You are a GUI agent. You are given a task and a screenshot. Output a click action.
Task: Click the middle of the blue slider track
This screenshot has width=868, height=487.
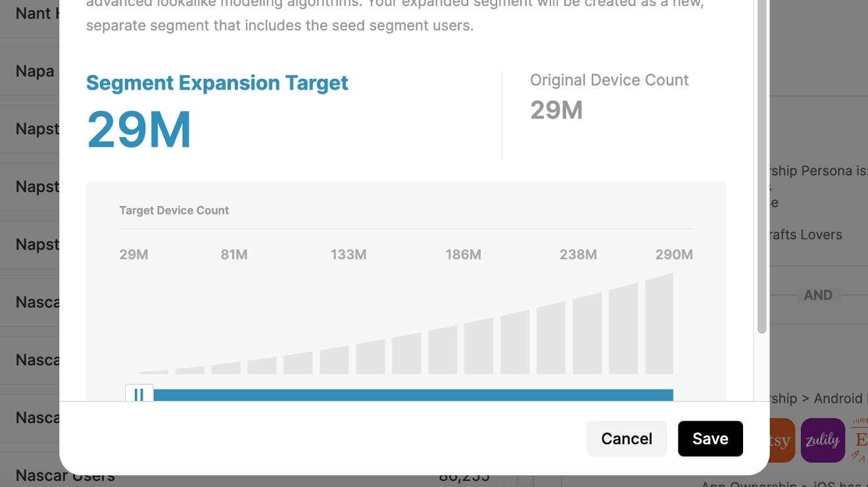tap(413, 395)
